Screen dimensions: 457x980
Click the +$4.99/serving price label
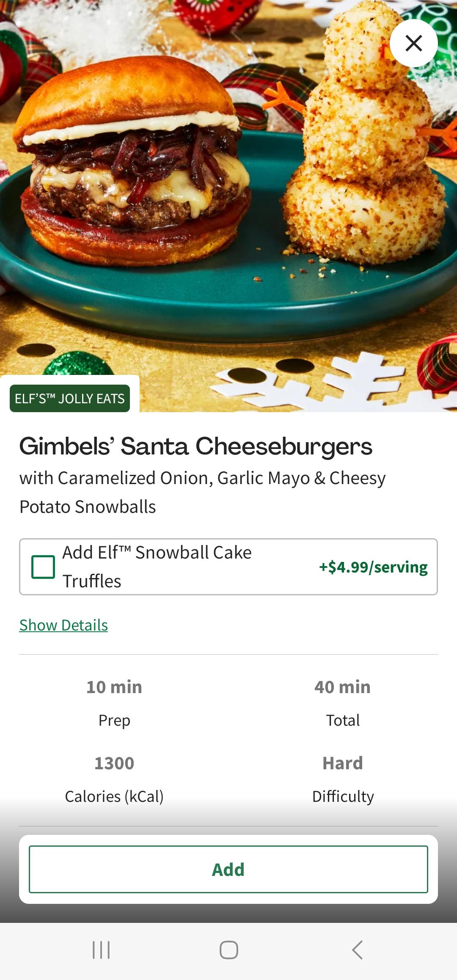coord(373,567)
